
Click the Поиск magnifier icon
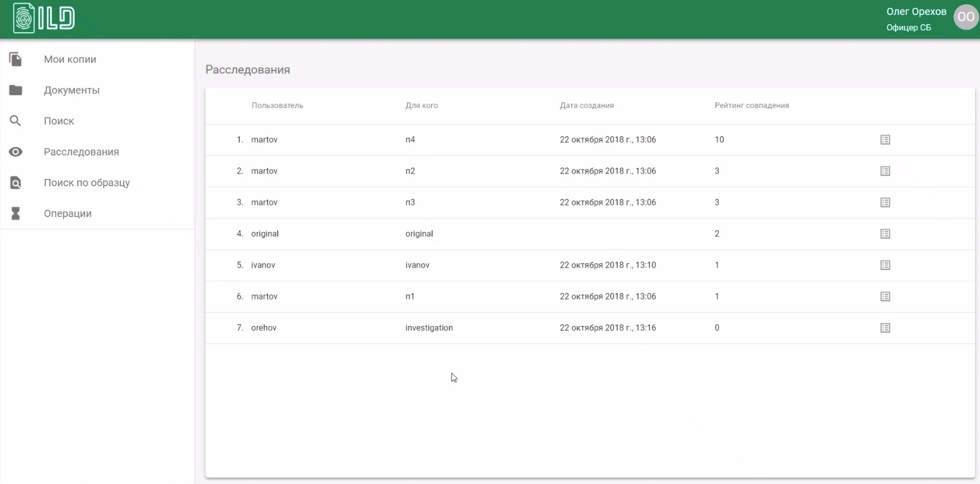click(x=16, y=121)
